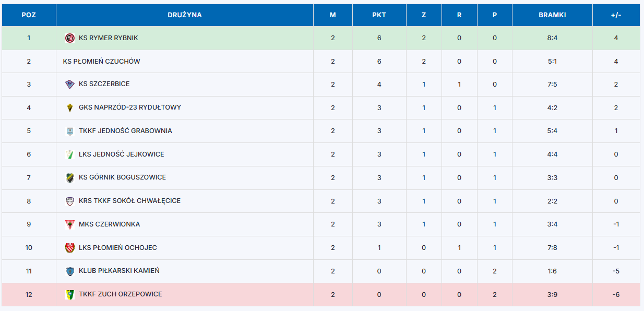The width and height of the screenshot is (644, 311).
Task: Sort by BRAMKI column header
Action: pos(552,15)
